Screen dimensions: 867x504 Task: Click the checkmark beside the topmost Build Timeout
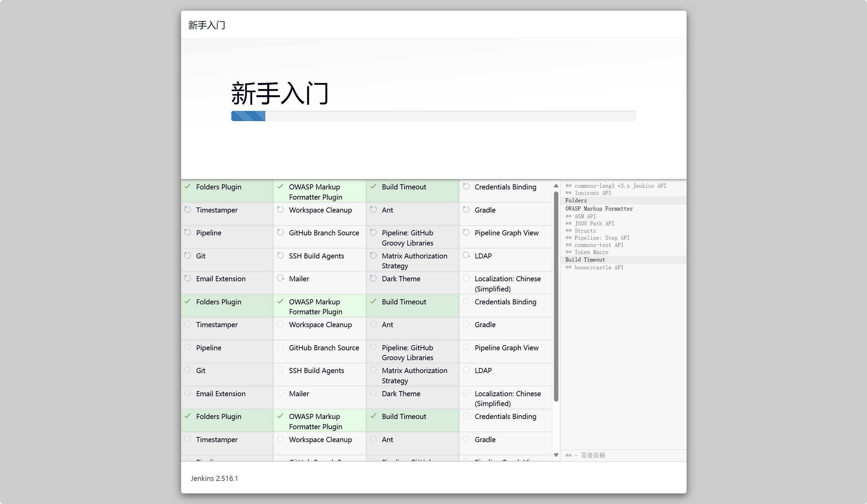pyautogui.click(x=373, y=186)
